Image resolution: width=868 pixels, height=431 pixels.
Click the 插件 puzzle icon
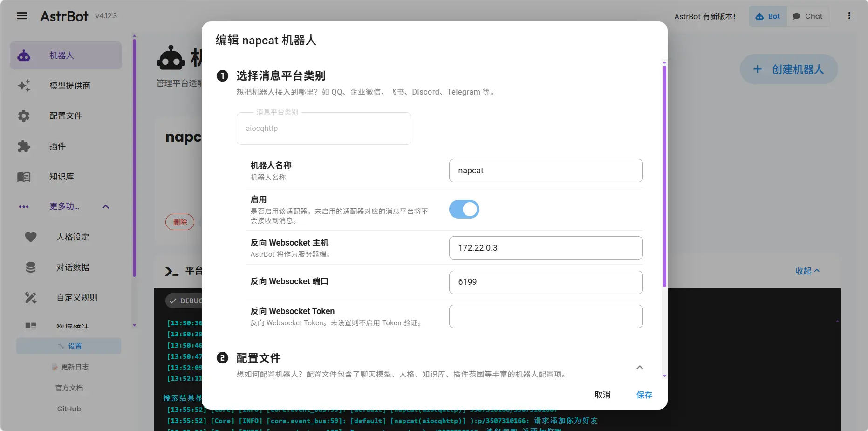click(23, 146)
